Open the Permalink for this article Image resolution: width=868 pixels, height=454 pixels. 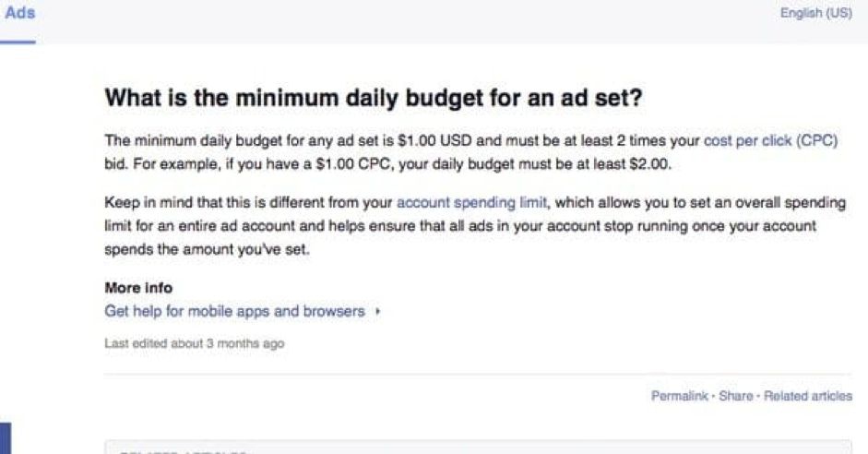pos(679,396)
